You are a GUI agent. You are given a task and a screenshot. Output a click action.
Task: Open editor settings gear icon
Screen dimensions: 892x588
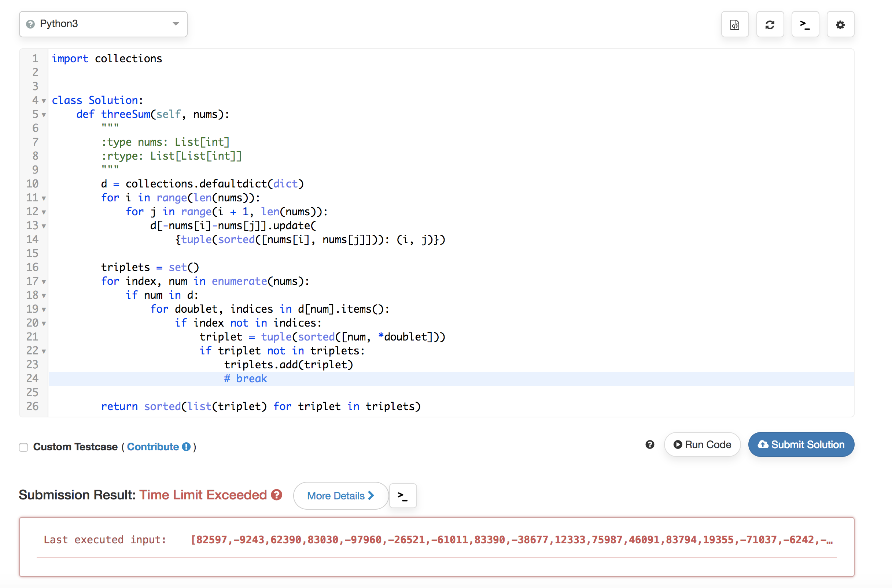pos(840,25)
